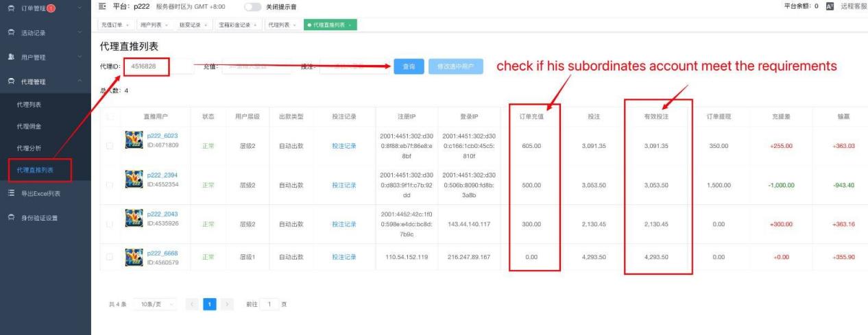
Task: Open 投注记录 link for p222_6668
Action: point(344,258)
